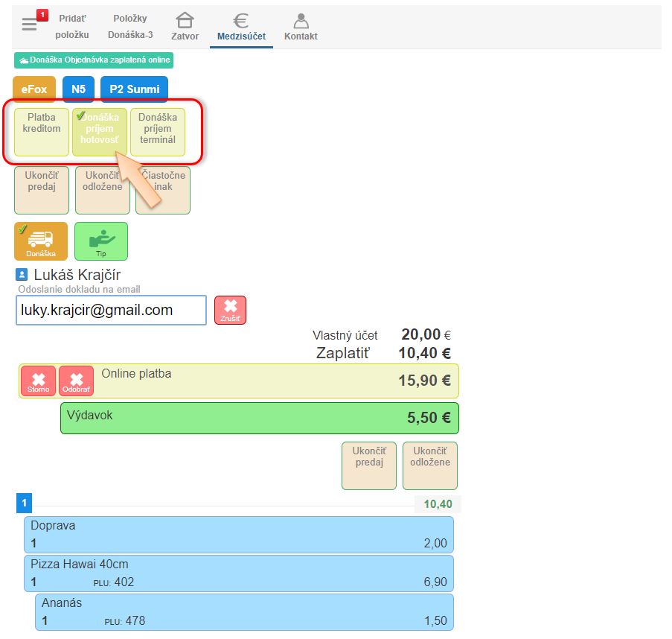This screenshot has width=672, height=639.
Task: Click Storno on the online payment
Action: pos(38,381)
